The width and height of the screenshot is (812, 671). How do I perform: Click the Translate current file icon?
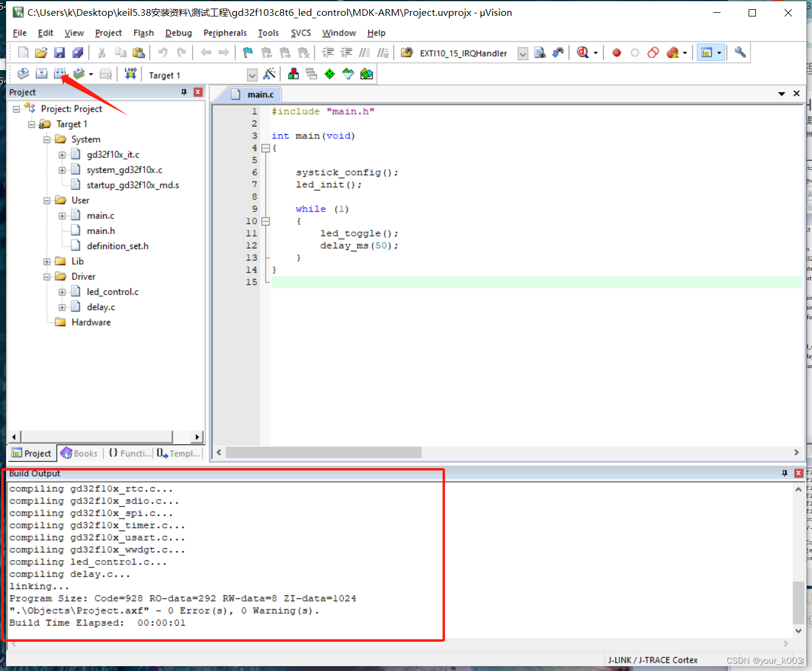point(23,74)
